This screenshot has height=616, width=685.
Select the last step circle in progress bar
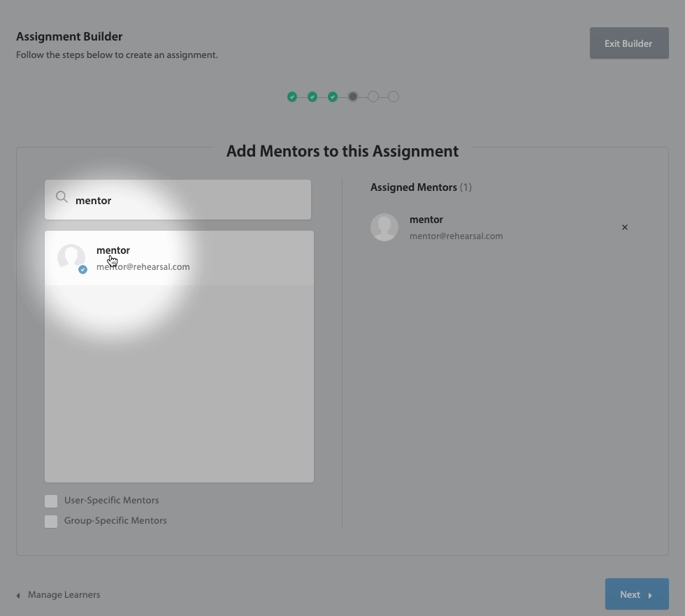394,97
